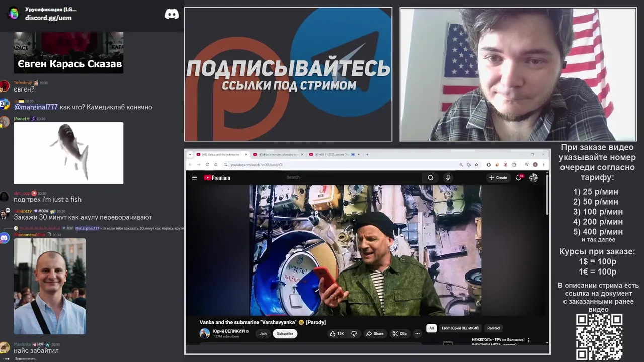Focus the YouTube Search field
Image resolution: width=644 pixels, height=362 pixels.
(352, 177)
